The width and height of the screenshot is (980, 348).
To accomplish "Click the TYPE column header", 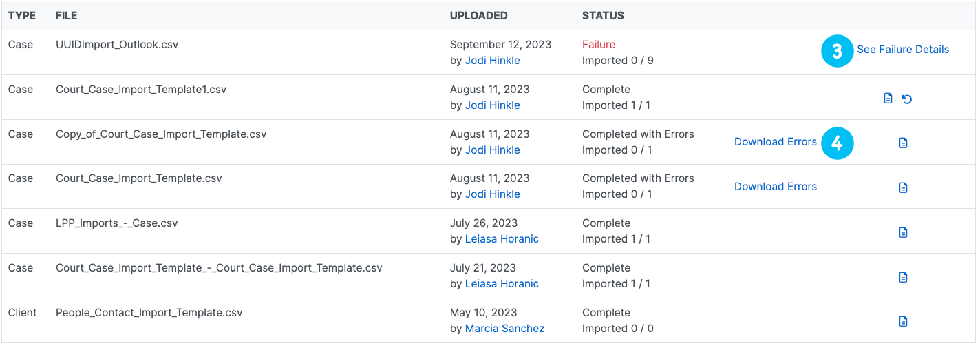I will [21, 16].
